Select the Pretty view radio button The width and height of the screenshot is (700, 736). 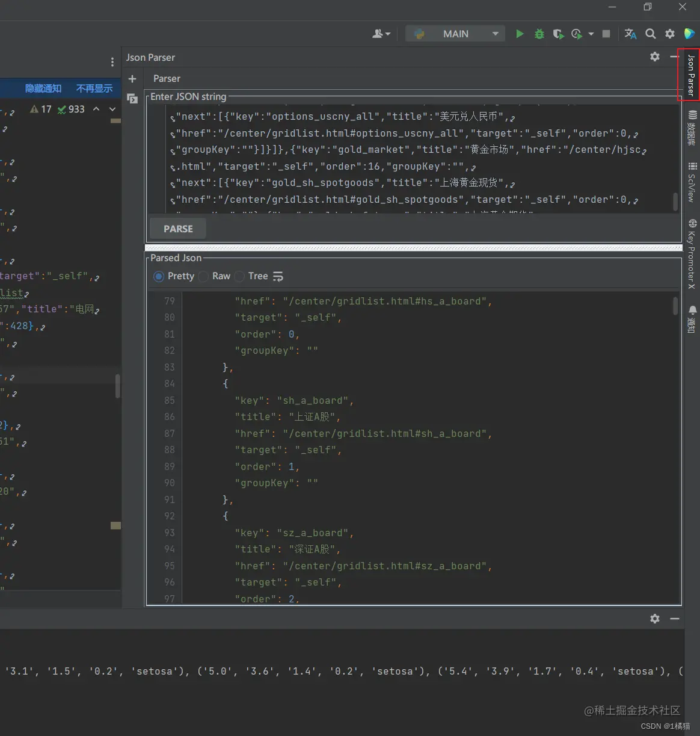click(159, 276)
